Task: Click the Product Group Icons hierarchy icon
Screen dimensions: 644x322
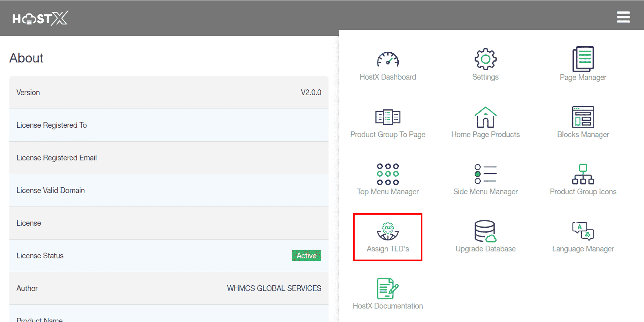Action: pyautogui.click(x=583, y=174)
